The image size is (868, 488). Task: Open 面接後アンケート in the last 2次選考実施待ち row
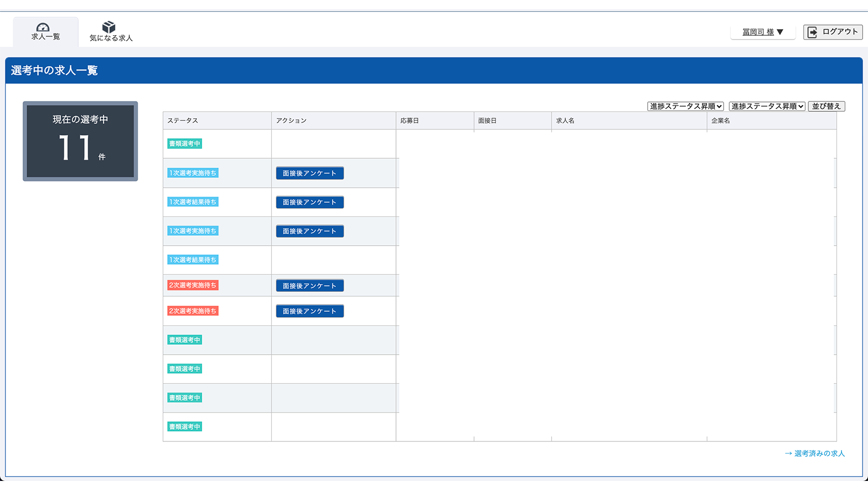point(310,311)
